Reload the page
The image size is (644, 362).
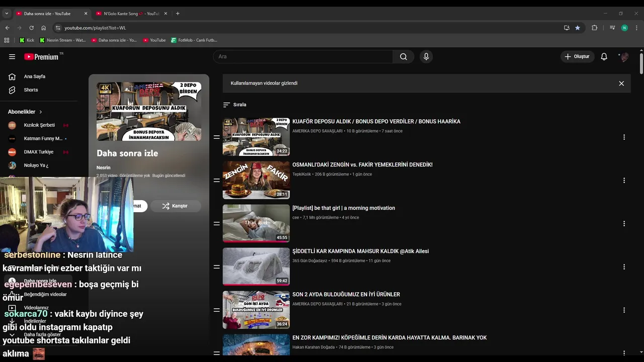coord(31,28)
